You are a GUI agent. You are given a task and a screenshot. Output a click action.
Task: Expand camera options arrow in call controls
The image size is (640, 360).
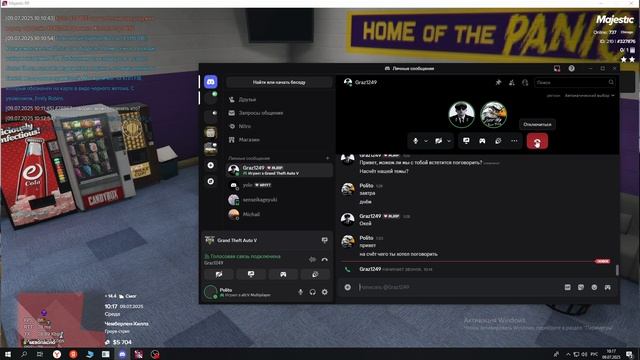pyautogui.click(x=449, y=141)
